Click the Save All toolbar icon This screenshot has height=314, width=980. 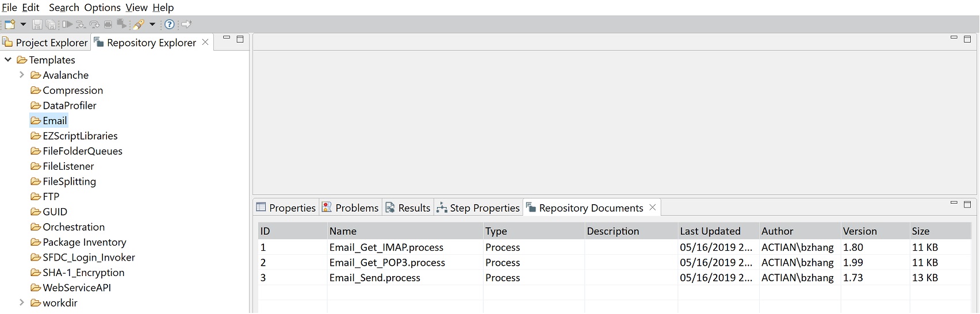click(51, 24)
